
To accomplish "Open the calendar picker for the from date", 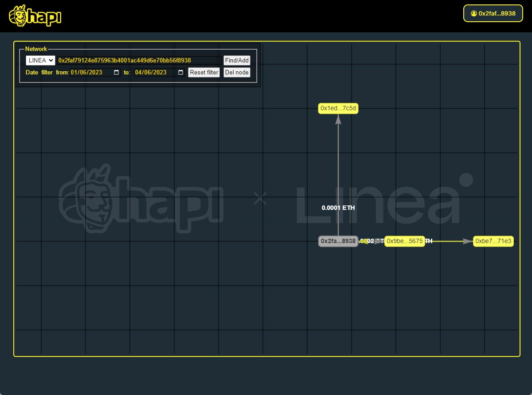I will click(117, 72).
